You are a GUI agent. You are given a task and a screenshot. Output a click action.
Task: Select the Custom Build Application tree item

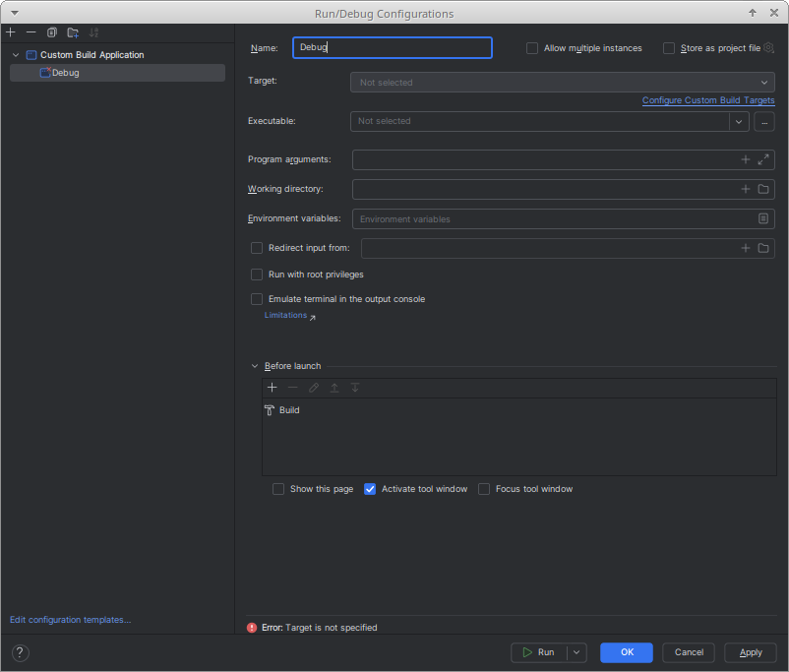point(92,55)
